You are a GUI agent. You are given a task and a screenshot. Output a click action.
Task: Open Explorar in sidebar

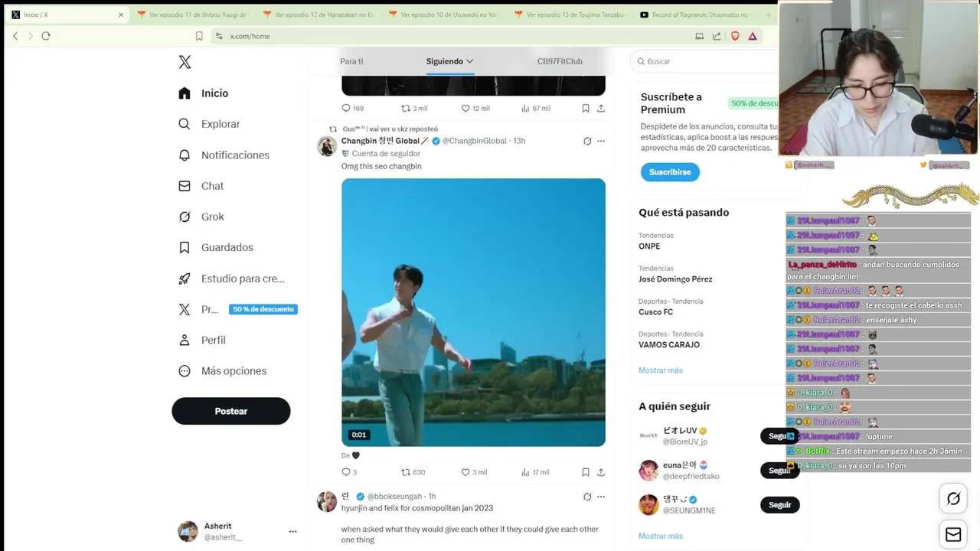pos(209,124)
